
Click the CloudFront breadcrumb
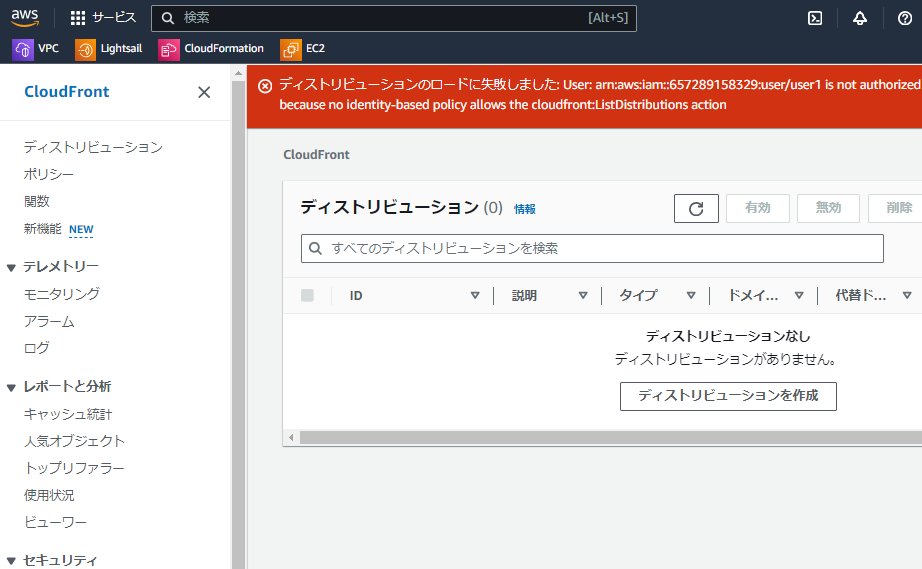[x=316, y=155]
